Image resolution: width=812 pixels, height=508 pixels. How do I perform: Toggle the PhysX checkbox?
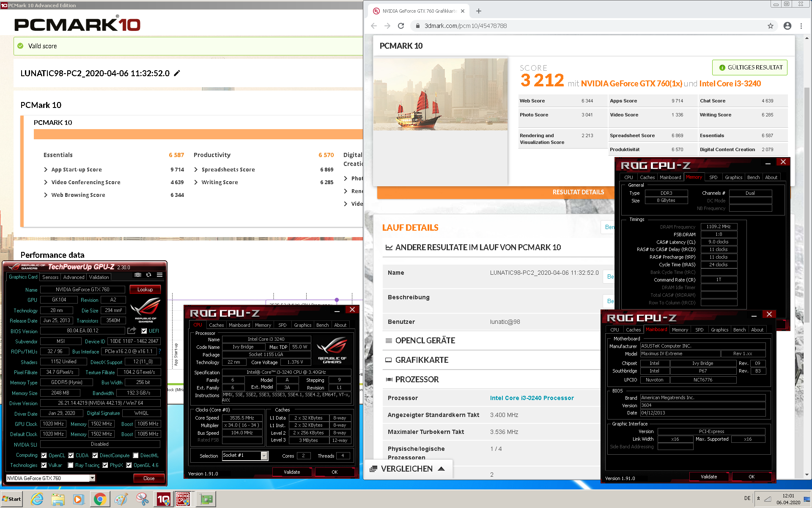(105, 465)
